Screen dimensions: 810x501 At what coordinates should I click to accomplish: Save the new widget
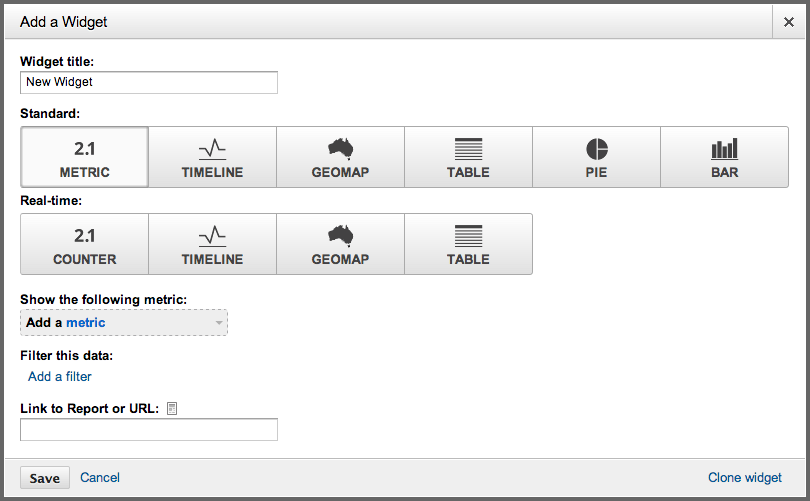tap(45, 478)
